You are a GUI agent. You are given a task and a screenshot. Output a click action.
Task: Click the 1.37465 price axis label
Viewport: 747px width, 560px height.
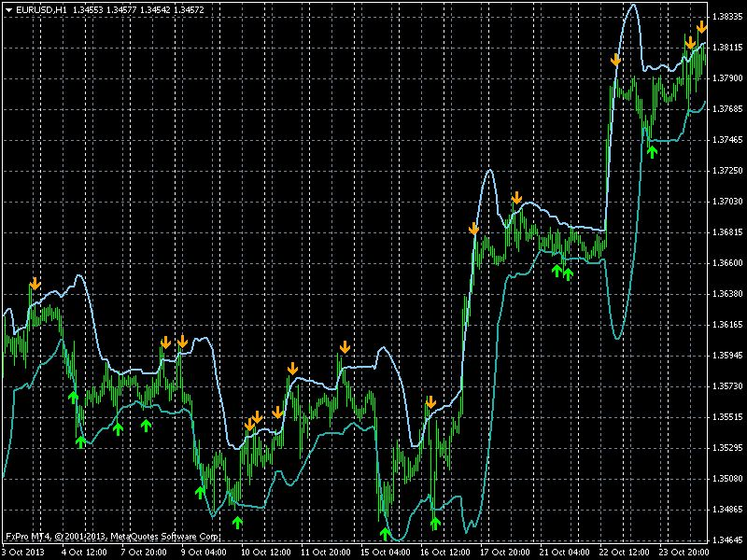click(727, 139)
